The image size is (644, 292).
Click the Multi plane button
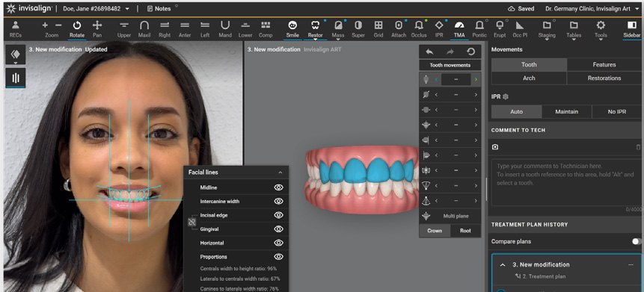pos(450,216)
